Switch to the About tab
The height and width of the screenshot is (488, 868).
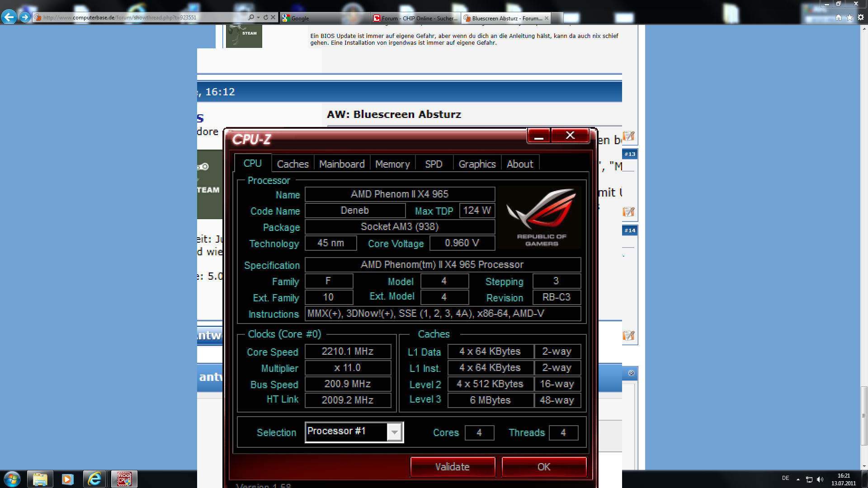click(520, 164)
